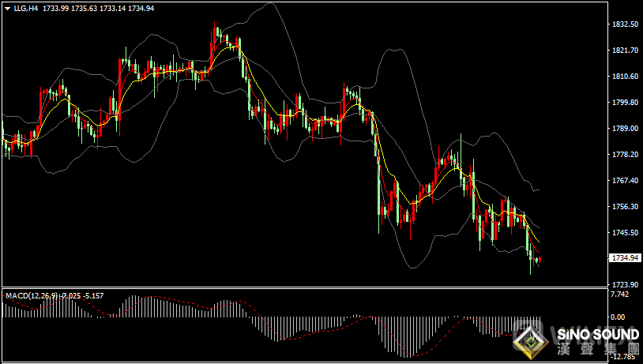
Task: Click the 1799.80 price axis label
Action: coord(625,103)
